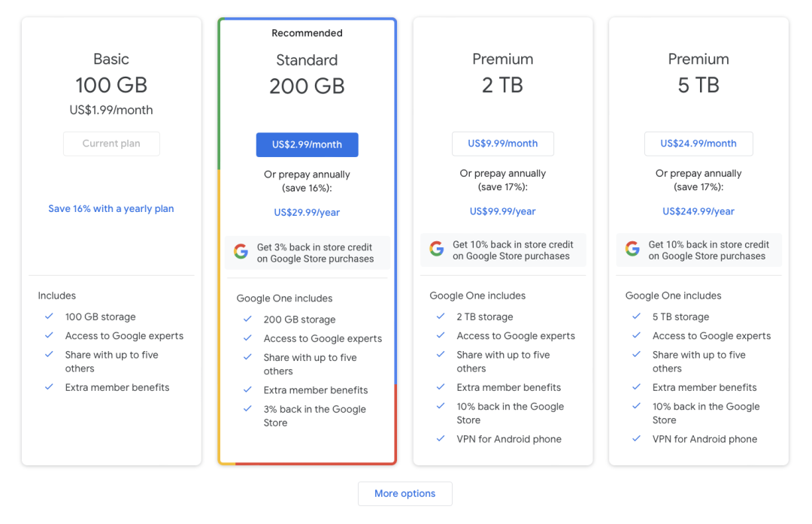Click Google logo in Standard plan card
Viewport: 812px width, 524px height.
point(241,252)
